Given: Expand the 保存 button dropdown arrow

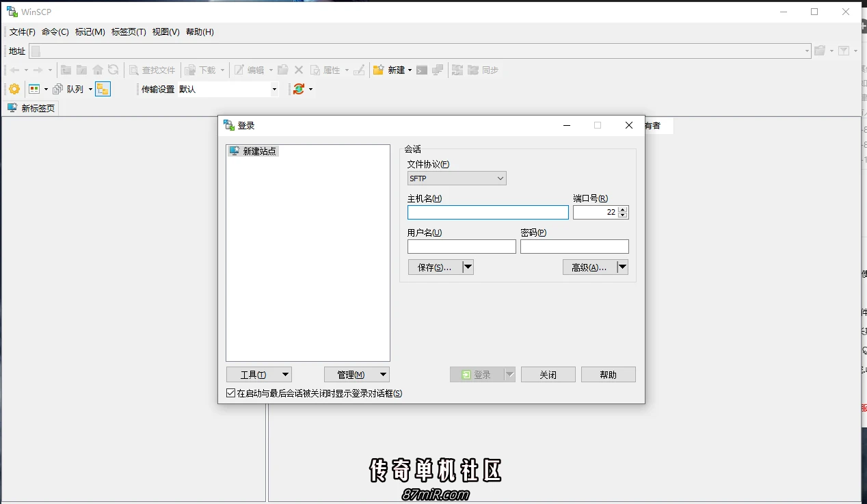Looking at the screenshot, I should (x=468, y=267).
